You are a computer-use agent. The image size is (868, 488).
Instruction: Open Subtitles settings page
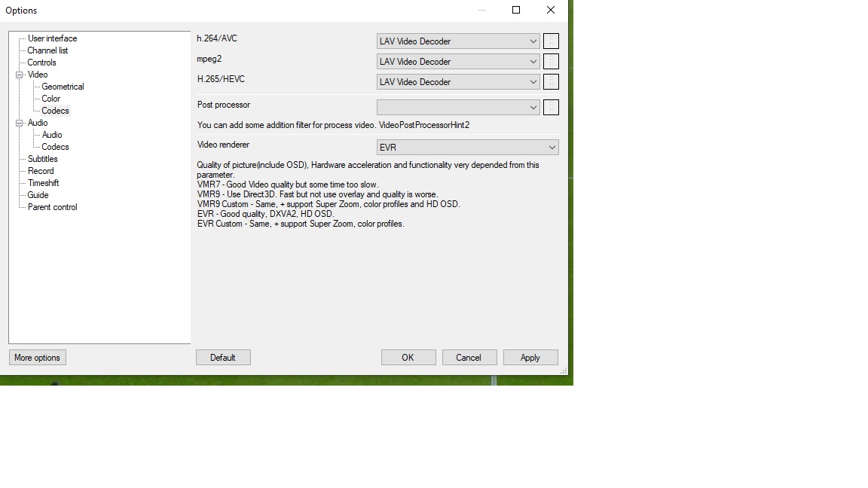pos(42,159)
